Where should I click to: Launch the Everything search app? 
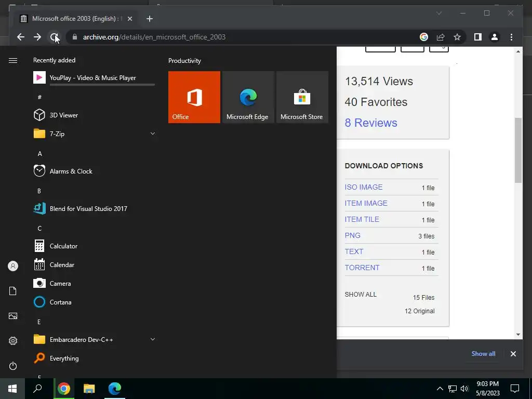click(x=95, y=358)
